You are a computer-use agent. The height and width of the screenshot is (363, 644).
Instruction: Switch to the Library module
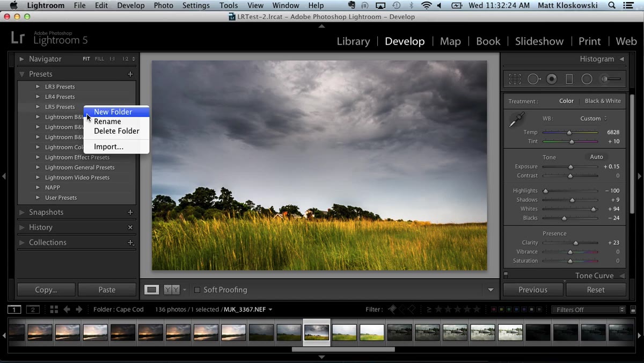(353, 41)
